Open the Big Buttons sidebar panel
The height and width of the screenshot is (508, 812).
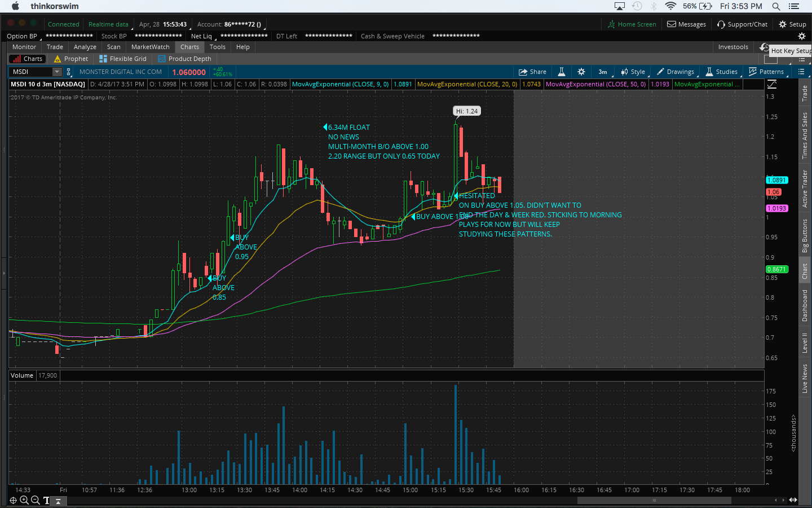[805, 235]
